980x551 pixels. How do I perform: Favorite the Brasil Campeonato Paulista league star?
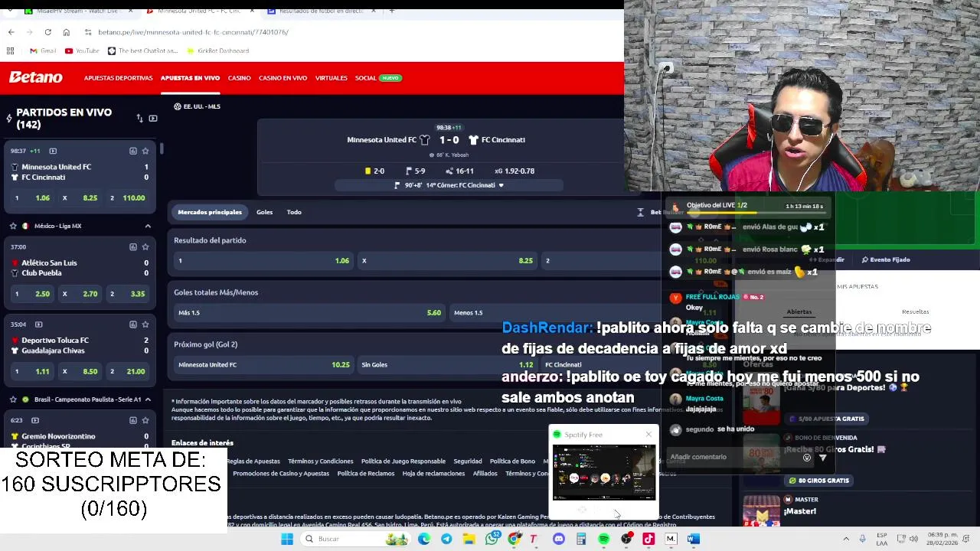coord(13,399)
